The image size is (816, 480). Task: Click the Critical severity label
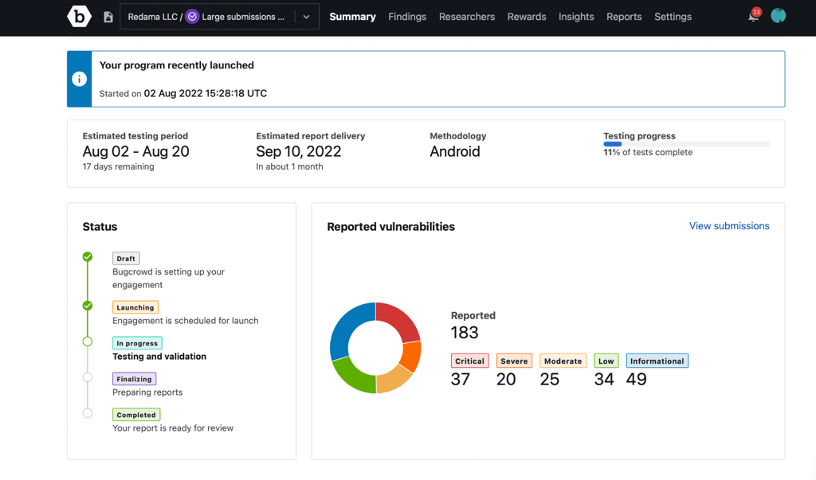coord(469,361)
